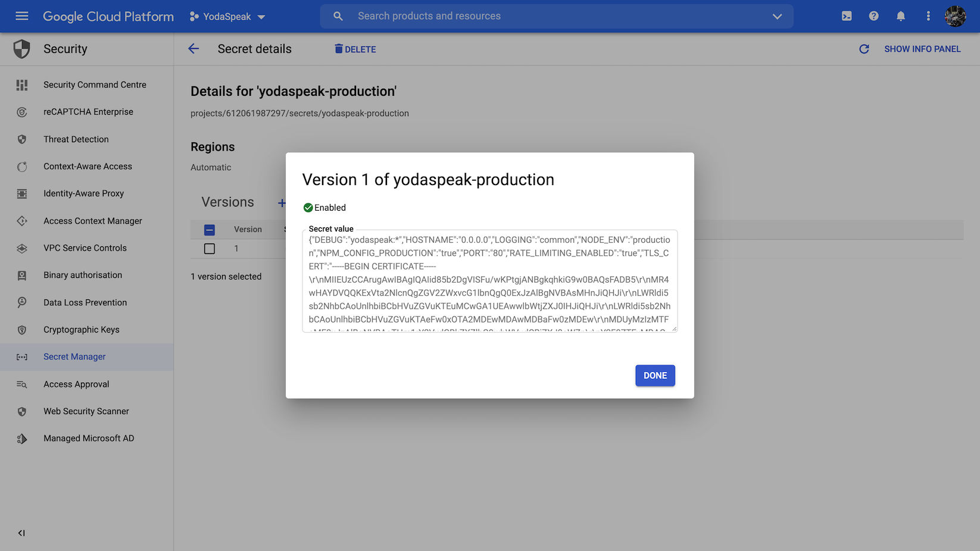Image resolution: width=980 pixels, height=551 pixels.
Task: Click the Access Context Manager icon
Action: point(22,221)
